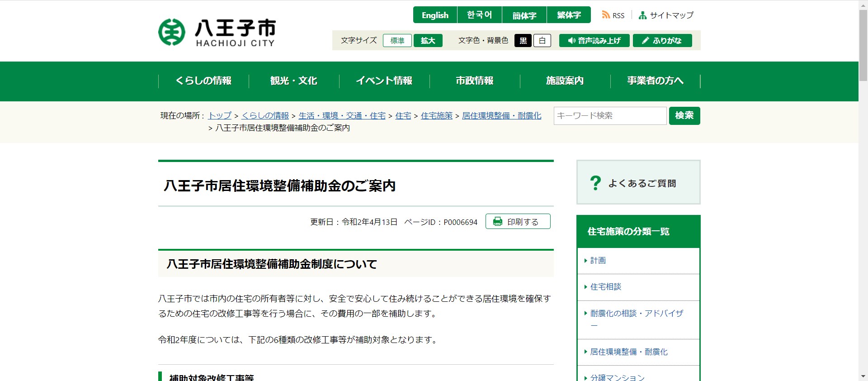
Task: Switch language to 繁体字
Action: 569,15
